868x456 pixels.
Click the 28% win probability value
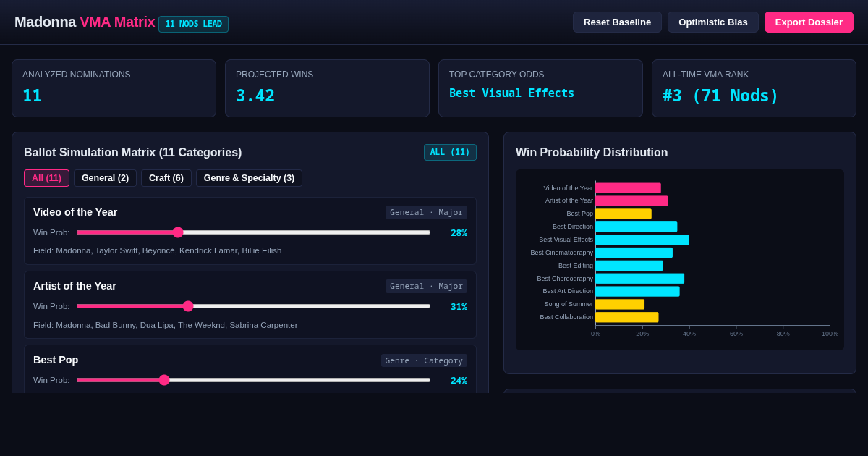pyautogui.click(x=459, y=233)
